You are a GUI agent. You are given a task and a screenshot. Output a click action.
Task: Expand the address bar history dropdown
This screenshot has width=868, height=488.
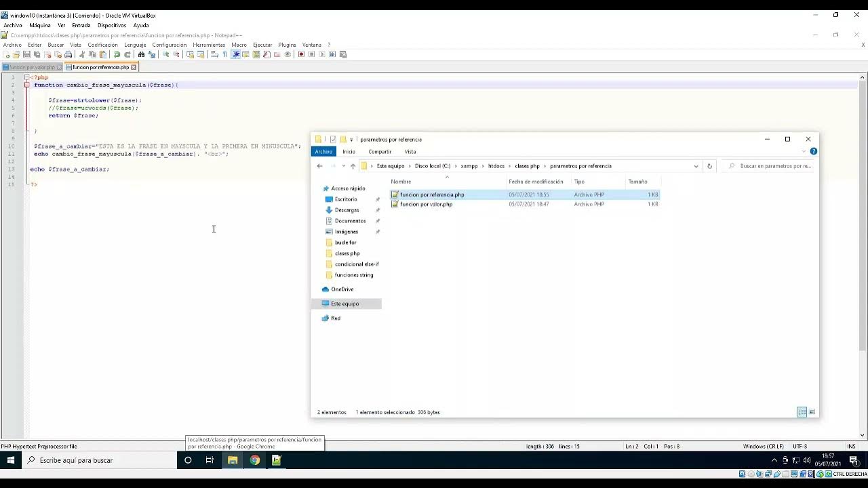(x=696, y=166)
